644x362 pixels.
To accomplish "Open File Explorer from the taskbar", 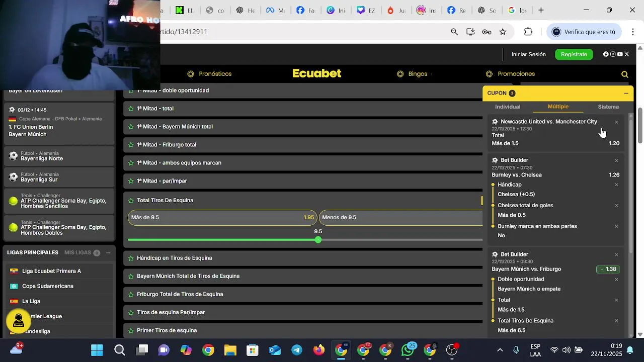I will coord(230,350).
